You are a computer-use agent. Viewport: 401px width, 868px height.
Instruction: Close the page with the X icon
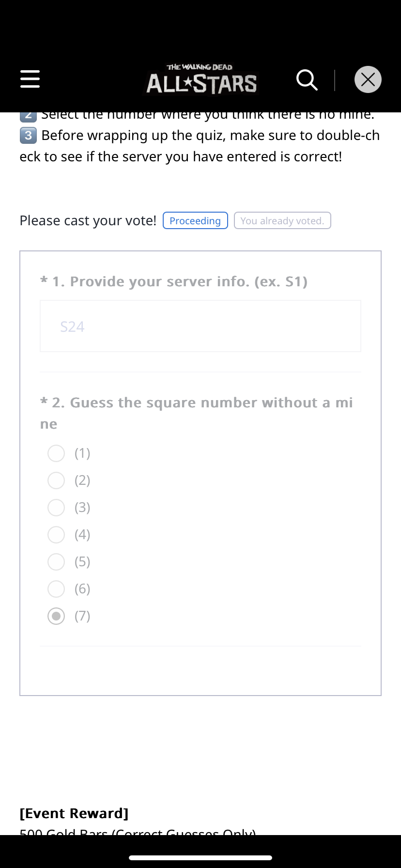368,79
